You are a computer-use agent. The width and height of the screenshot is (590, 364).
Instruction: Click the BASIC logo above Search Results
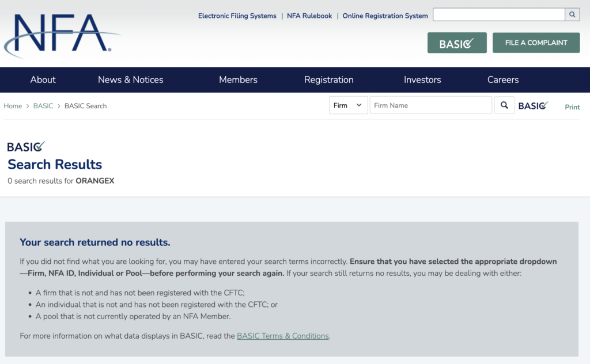pyautogui.click(x=26, y=147)
